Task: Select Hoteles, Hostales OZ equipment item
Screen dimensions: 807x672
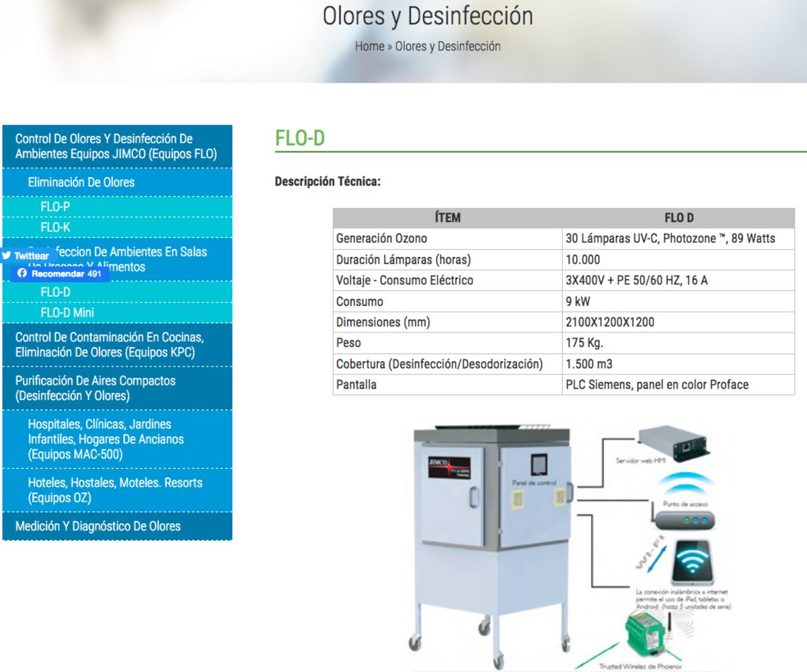Action: 115,490
